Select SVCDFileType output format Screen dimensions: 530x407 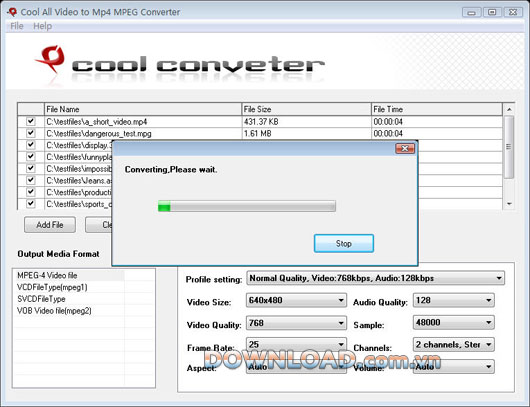pyautogui.click(x=41, y=299)
